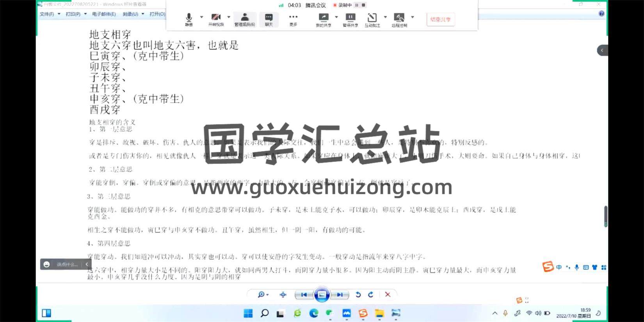Expand the 打印(P) dropdown arrow

pyautogui.click(x=85, y=14)
